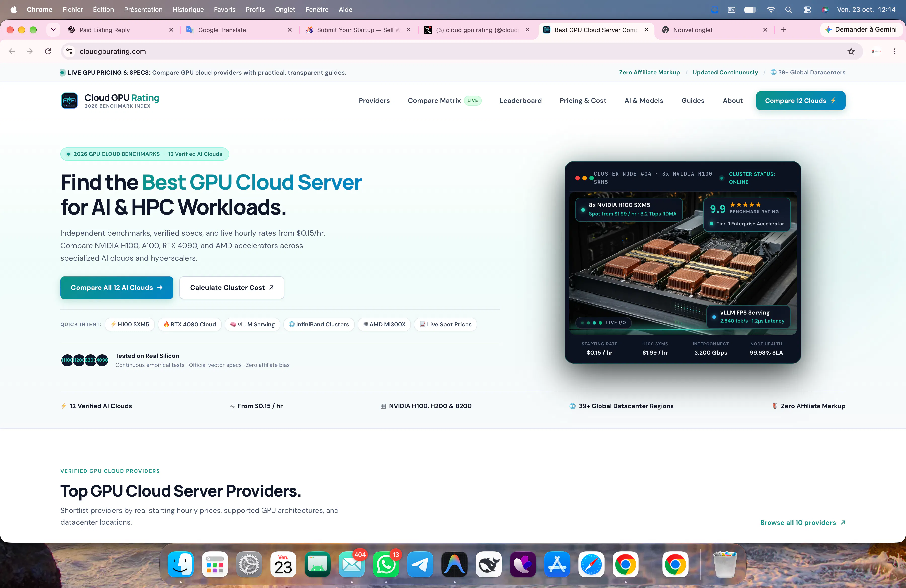Reload the page with the refresh icon
The height and width of the screenshot is (588, 906).
click(48, 51)
